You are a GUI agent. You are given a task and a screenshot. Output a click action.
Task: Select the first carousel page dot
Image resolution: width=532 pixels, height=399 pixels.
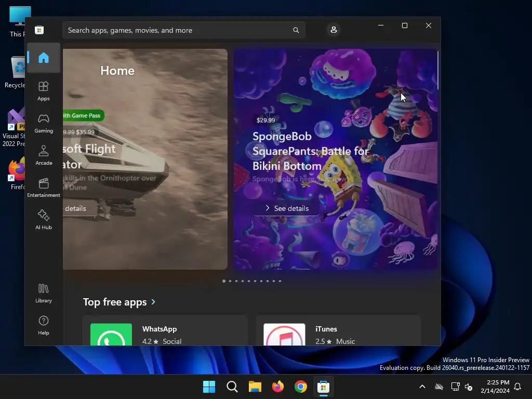pyautogui.click(x=224, y=281)
